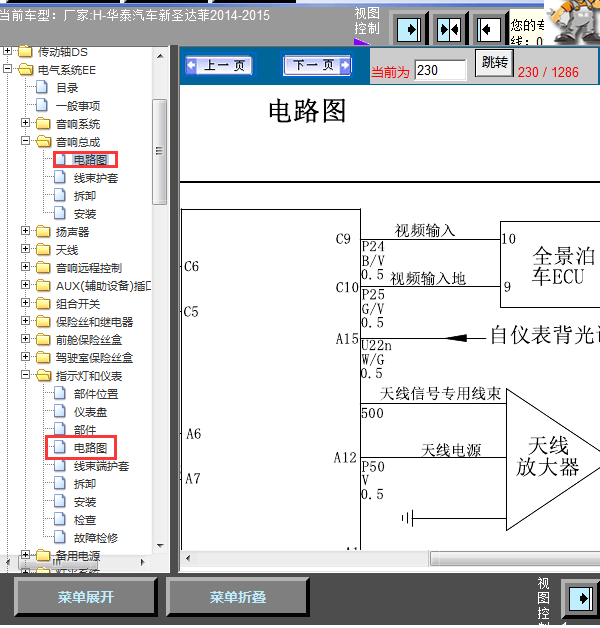The height and width of the screenshot is (628, 600).
Task: Click the 电路图 heading in the page
Action: point(307,111)
